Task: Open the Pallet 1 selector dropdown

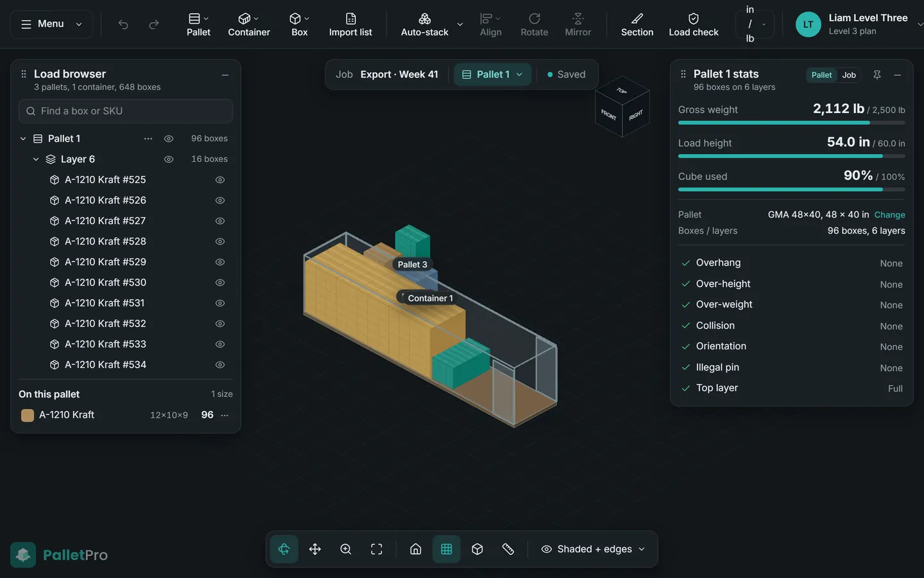Action: (493, 74)
